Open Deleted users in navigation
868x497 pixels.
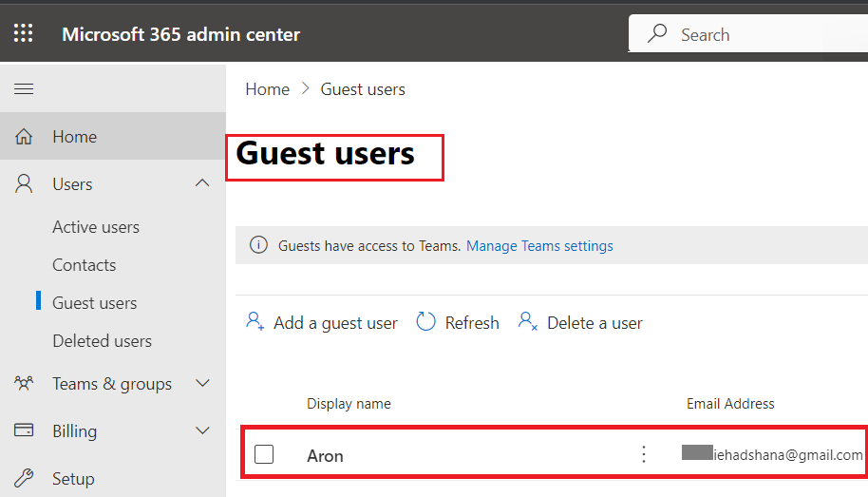(x=102, y=341)
